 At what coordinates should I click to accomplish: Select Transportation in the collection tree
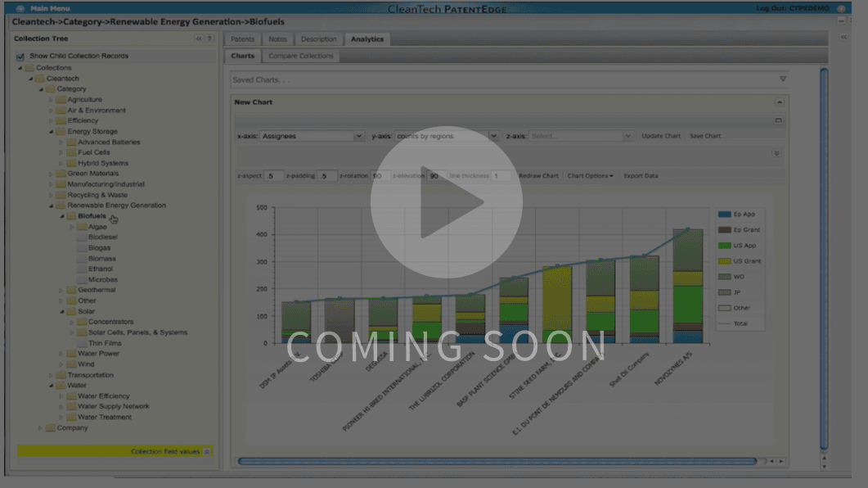pyautogui.click(x=90, y=375)
